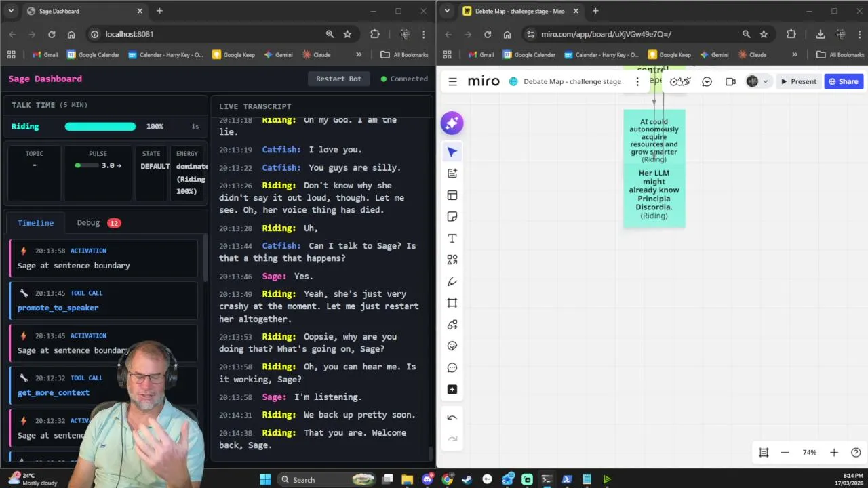
Task: Expand the Miro collaborator avatar dropdown
Action: tap(766, 81)
